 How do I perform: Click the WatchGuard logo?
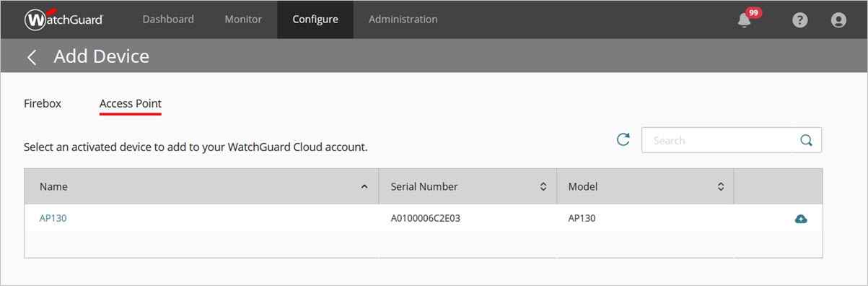coord(63,19)
